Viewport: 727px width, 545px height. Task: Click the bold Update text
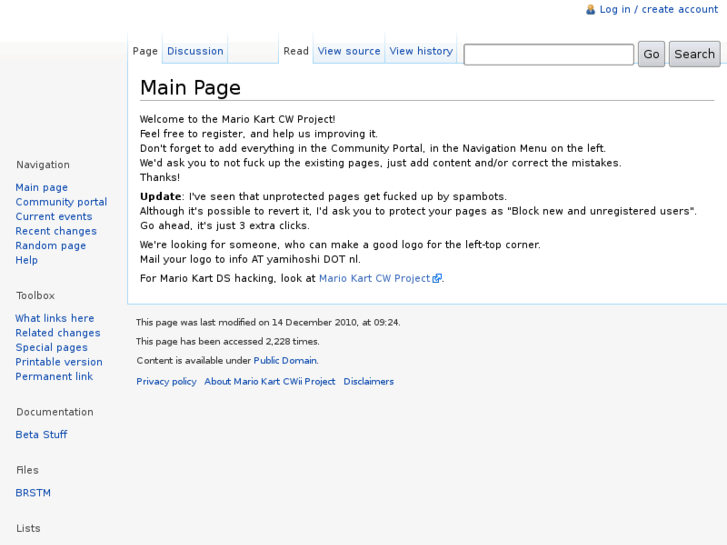[160, 197]
